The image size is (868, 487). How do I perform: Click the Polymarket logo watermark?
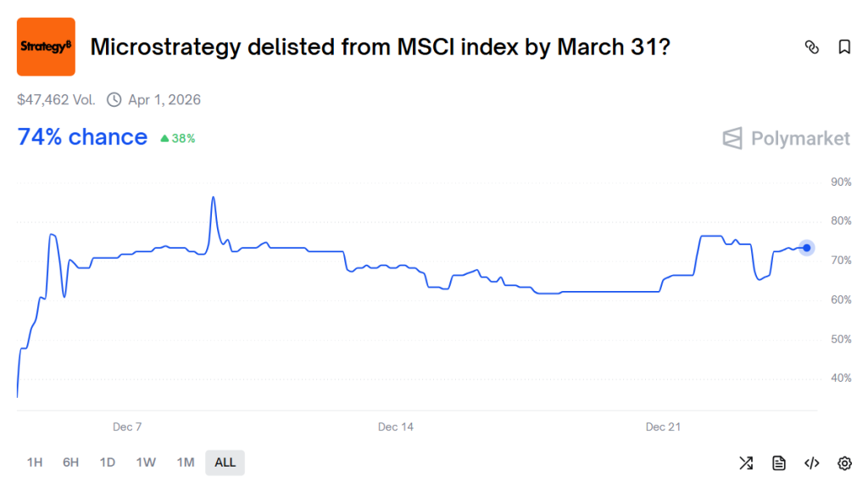pyautogui.click(x=786, y=138)
